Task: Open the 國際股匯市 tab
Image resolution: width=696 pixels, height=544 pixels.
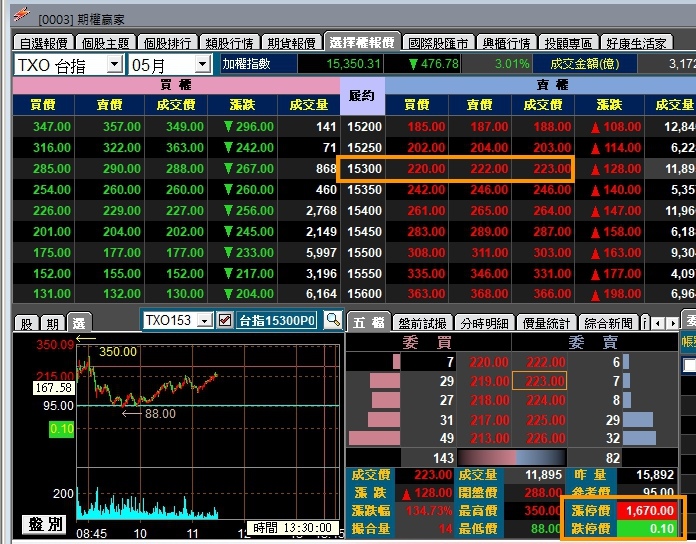Action: click(439, 43)
